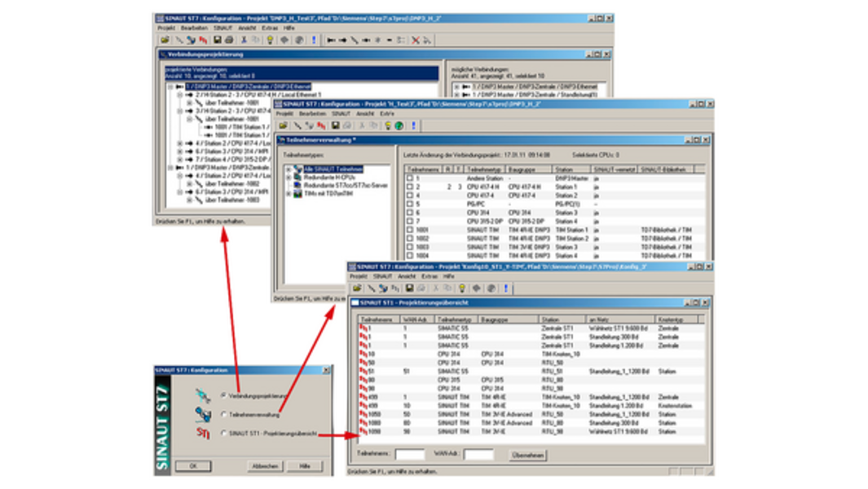Click blue exclamation icon in Projektierungsübersicht toolbar

pyautogui.click(x=505, y=288)
